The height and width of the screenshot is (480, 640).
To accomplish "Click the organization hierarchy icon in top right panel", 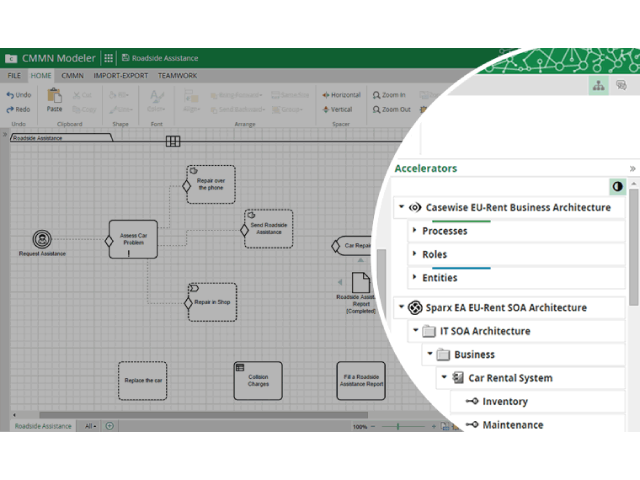I will (x=598, y=86).
